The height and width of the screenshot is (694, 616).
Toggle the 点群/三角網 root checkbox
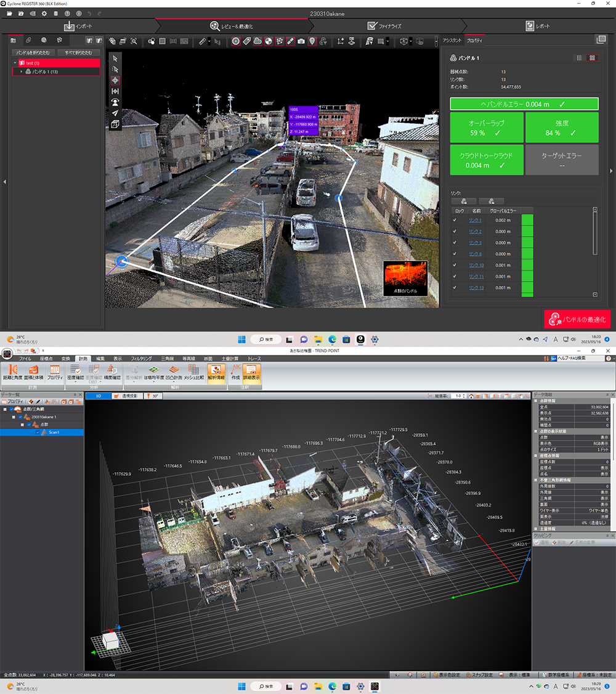click(x=12, y=409)
